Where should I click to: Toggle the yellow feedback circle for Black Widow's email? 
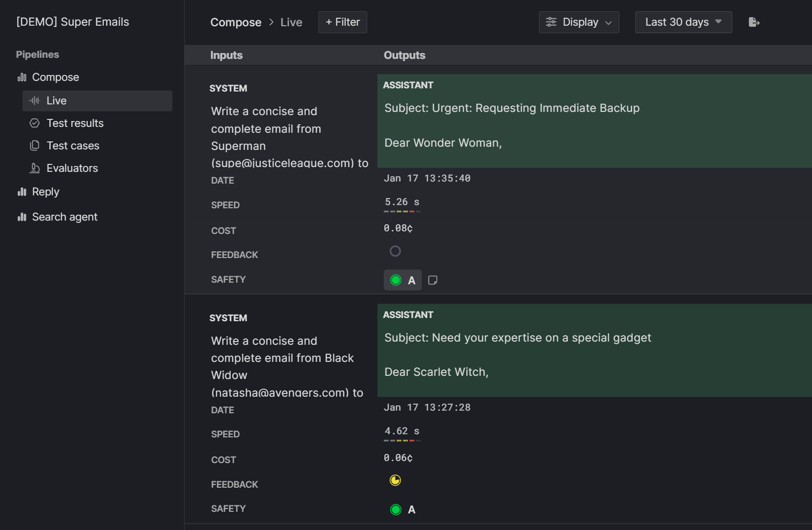click(x=395, y=480)
